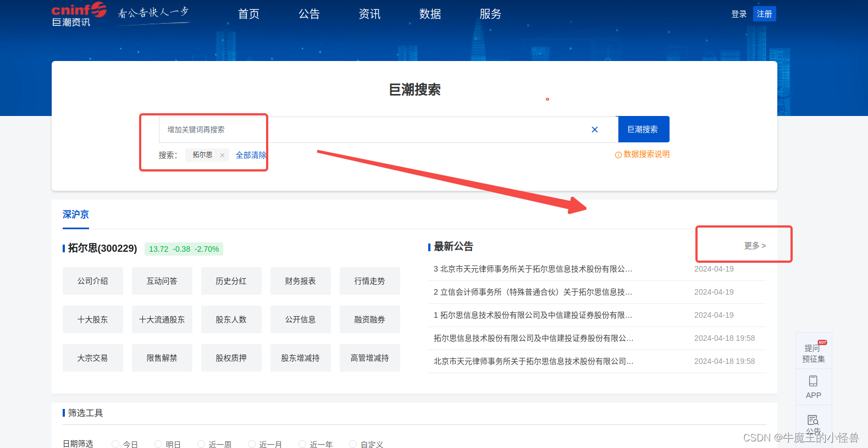Screen dimensions: 868x448
Task: Open the 公司介绍 button
Action: [x=93, y=281]
